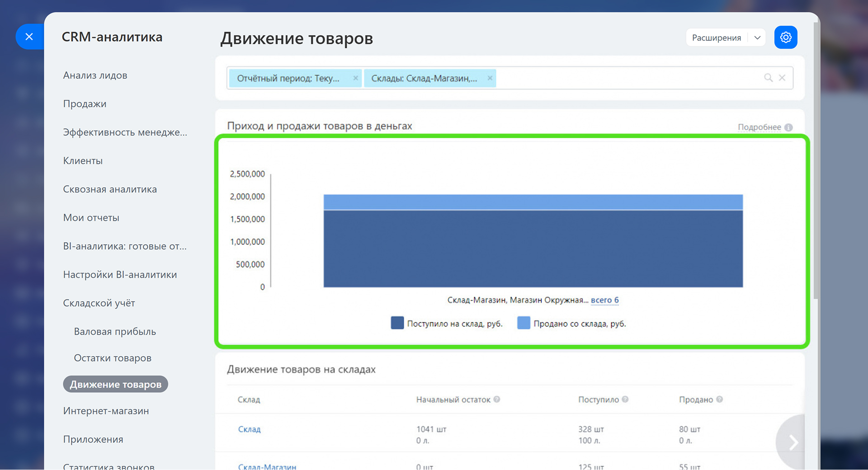Open Интернет-магазин menu section
Image resolution: width=868 pixels, height=470 pixels.
coord(106,411)
